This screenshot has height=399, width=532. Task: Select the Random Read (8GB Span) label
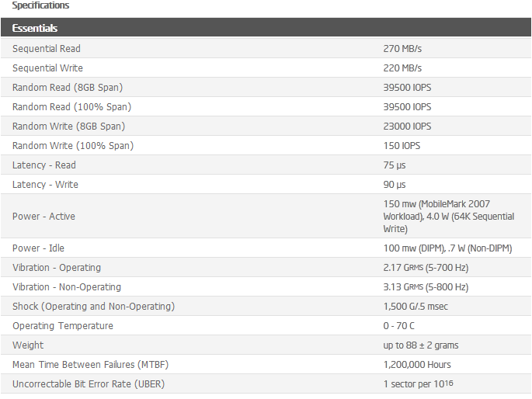(68, 88)
